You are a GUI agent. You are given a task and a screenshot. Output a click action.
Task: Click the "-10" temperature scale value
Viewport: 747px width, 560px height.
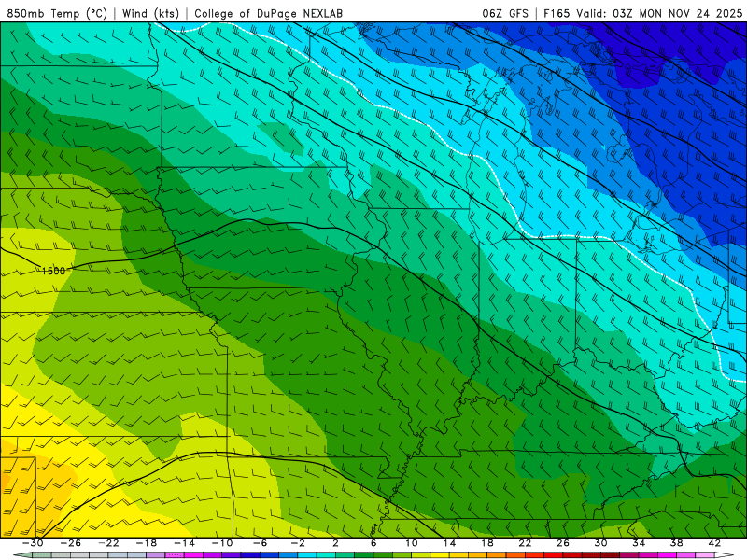(222, 543)
